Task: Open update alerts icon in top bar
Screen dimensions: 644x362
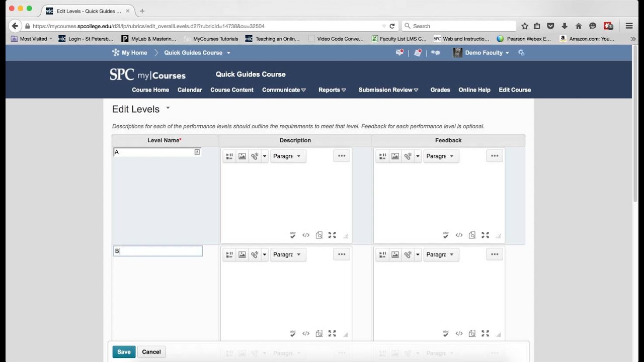Action: [418, 52]
